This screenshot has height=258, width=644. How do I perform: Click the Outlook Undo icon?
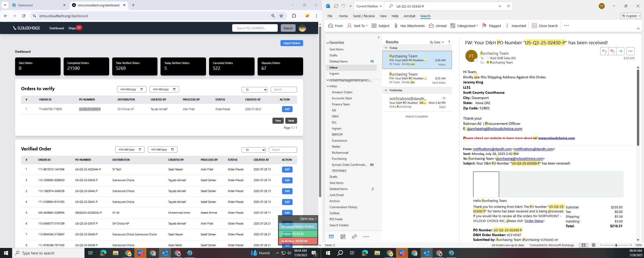click(343, 6)
